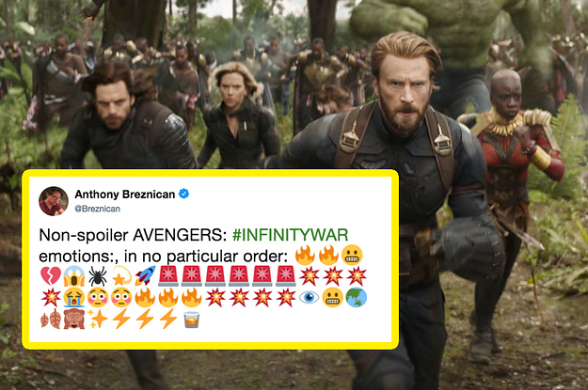Click the blue verified badge

(183, 194)
